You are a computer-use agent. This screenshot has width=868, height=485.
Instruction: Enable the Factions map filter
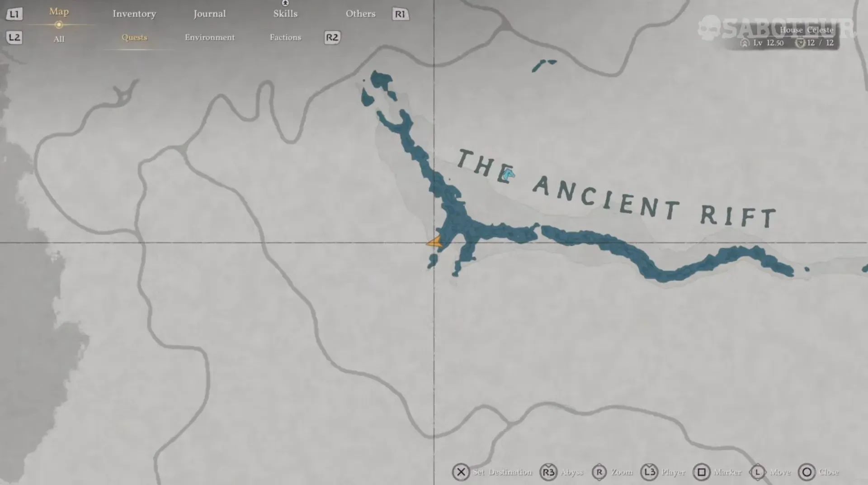coord(285,37)
